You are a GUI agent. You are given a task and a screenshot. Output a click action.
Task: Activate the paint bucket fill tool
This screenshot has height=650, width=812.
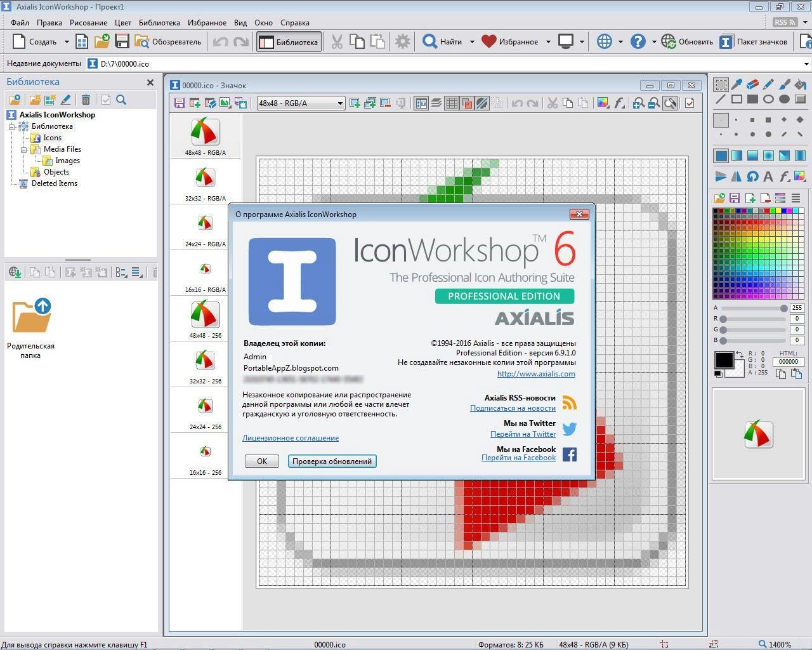800,84
